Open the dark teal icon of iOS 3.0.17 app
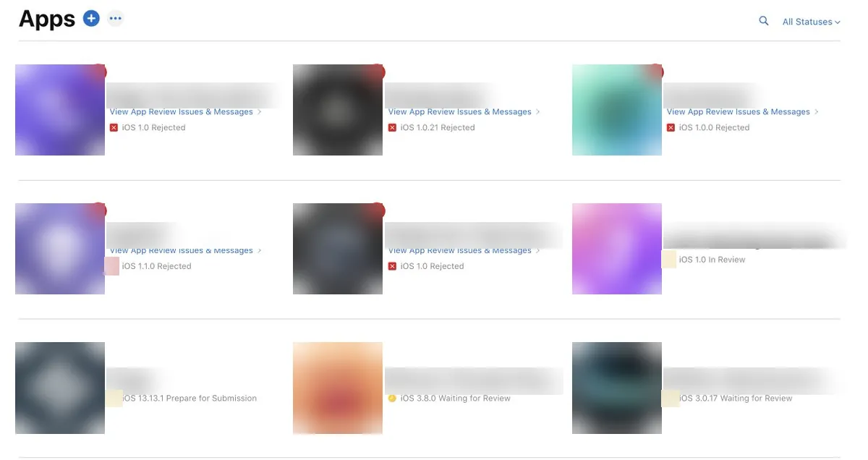 pos(617,388)
